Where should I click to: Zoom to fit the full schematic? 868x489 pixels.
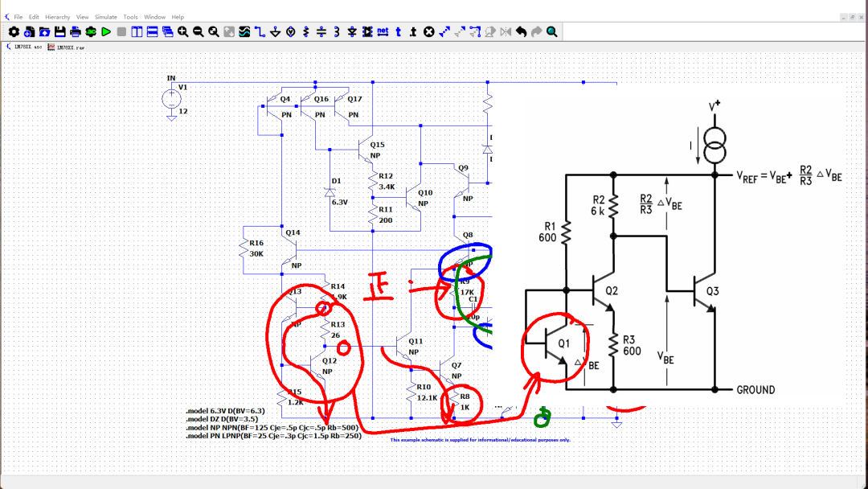coord(214,32)
